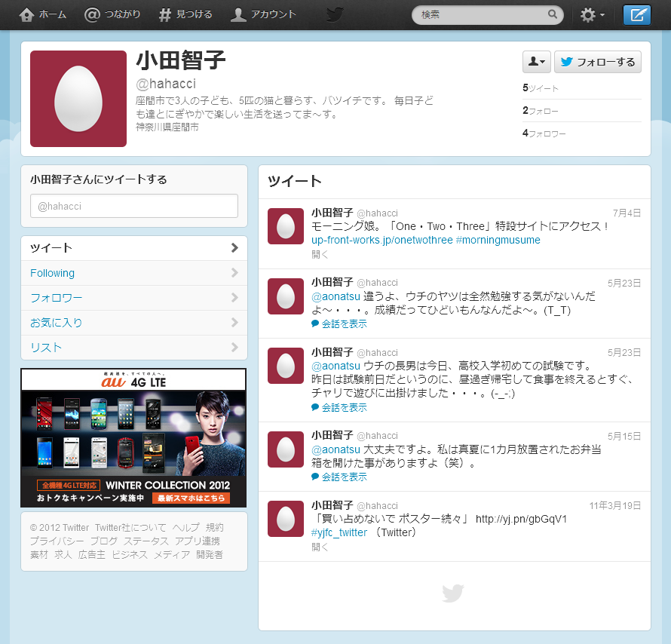Follow 小田智子 with フォローする button
This screenshot has height=644, width=671.
click(x=598, y=62)
